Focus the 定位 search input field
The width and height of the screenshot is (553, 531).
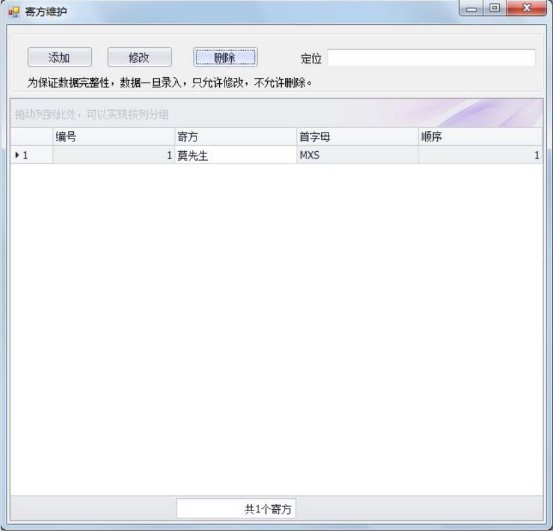pos(431,58)
